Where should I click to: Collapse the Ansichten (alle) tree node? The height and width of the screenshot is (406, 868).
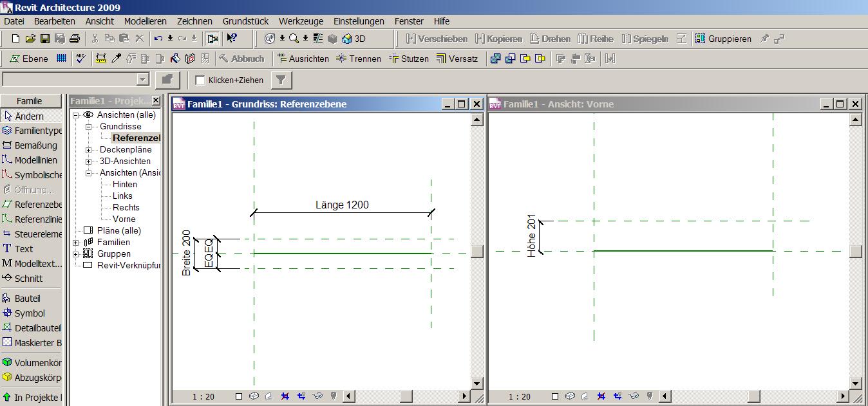tap(75, 115)
